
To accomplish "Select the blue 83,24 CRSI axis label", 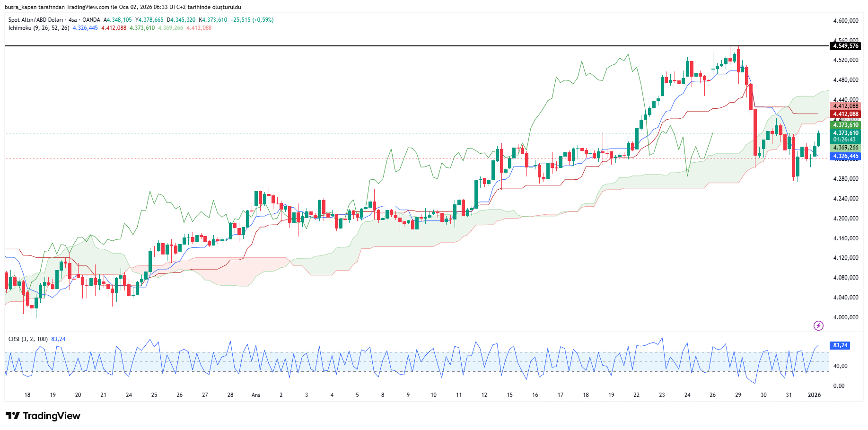I will pyautogui.click(x=840, y=345).
